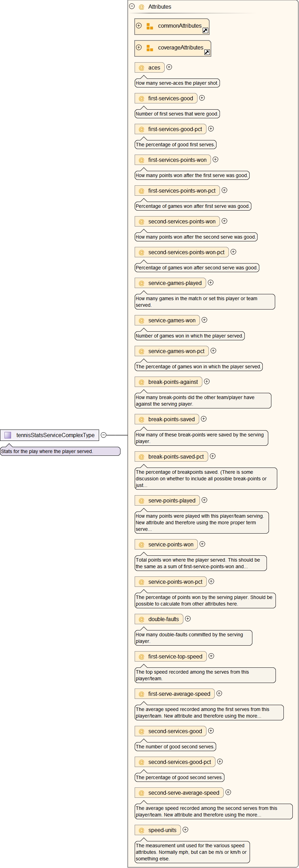Click the @ icon beside speed-units
Viewport: 299px width, 868px height.
coord(142,830)
